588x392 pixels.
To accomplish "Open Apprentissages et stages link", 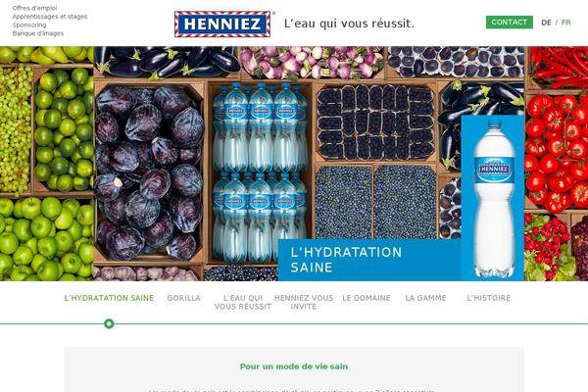I will [x=50, y=17].
